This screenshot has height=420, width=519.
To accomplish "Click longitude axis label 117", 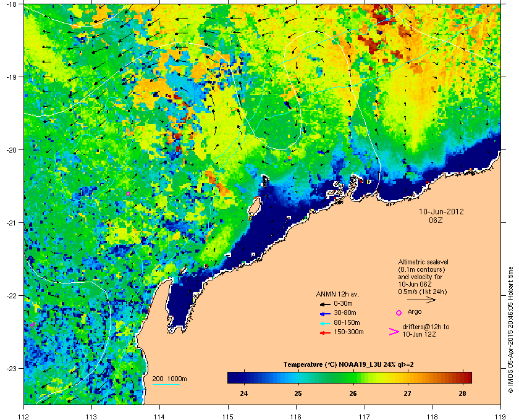I will point(365,416).
